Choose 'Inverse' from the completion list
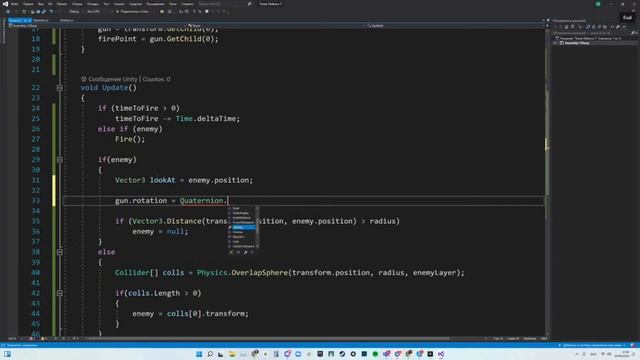Viewport: 640px width, 360px height. (x=238, y=232)
